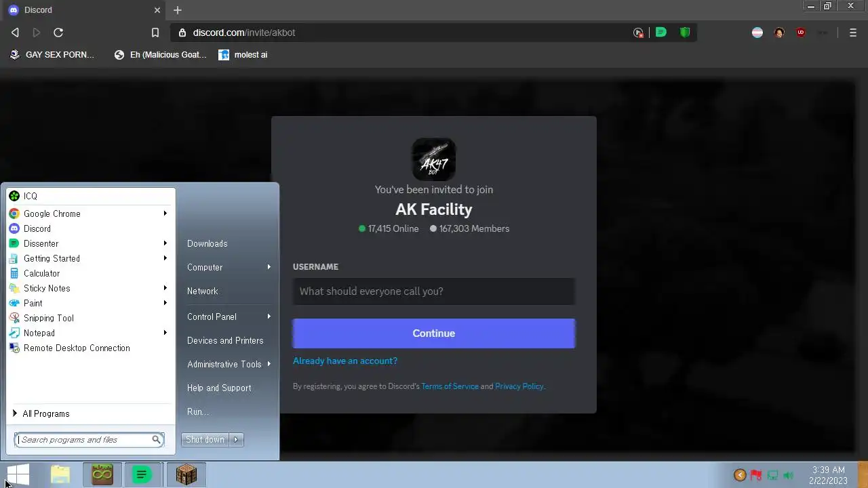Focus the Search programs and files box
The width and height of the screenshot is (868, 488).
pos(90,440)
